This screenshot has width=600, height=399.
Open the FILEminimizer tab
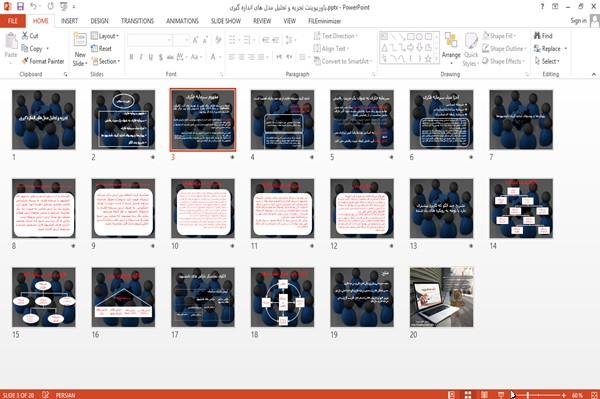[x=324, y=21]
